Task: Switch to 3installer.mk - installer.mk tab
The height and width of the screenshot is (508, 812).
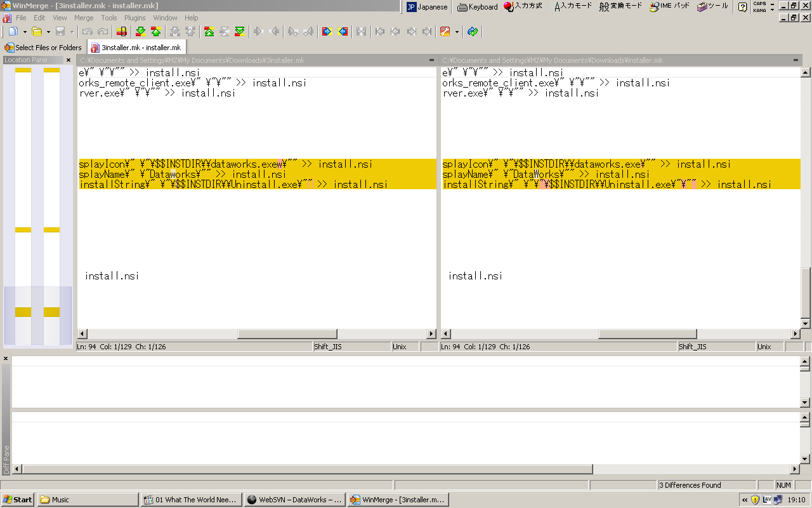Action: pos(136,48)
